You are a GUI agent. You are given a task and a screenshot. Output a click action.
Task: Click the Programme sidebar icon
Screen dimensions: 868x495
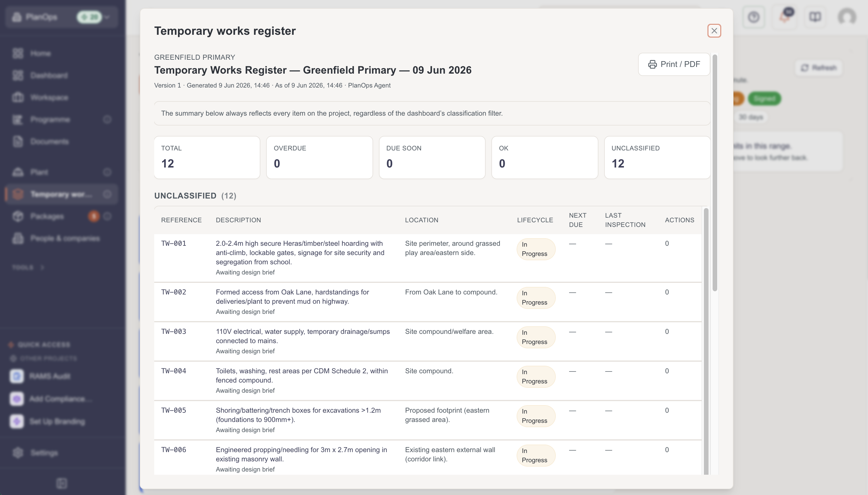tap(18, 119)
